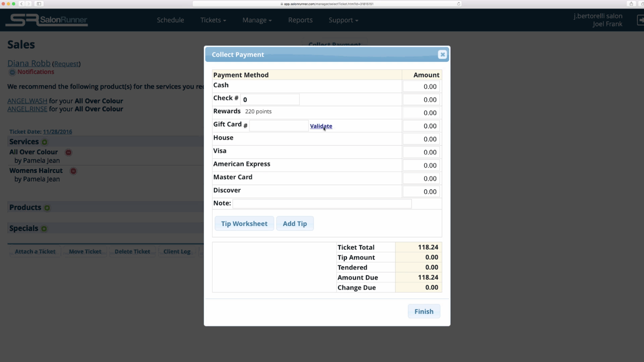The height and width of the screenshot is (362, 644).
Task: Go to the Schedule menu item
Action: (170, 20)
